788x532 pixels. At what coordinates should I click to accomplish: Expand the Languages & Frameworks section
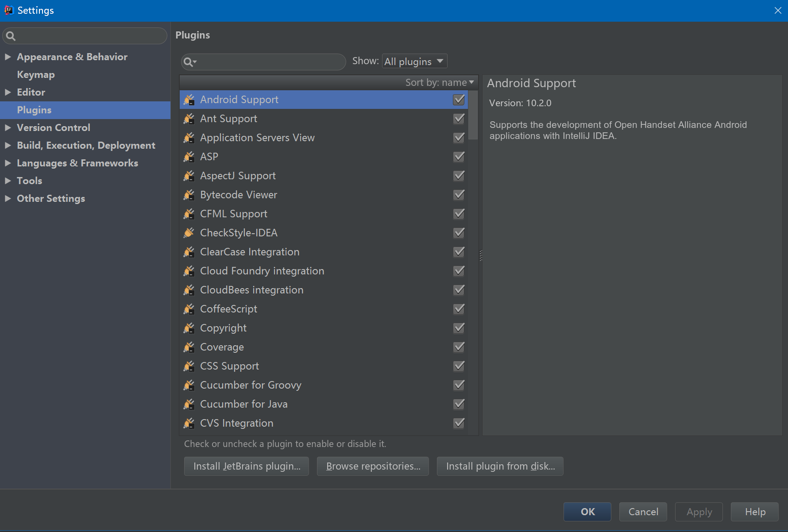tap(8, 163)
